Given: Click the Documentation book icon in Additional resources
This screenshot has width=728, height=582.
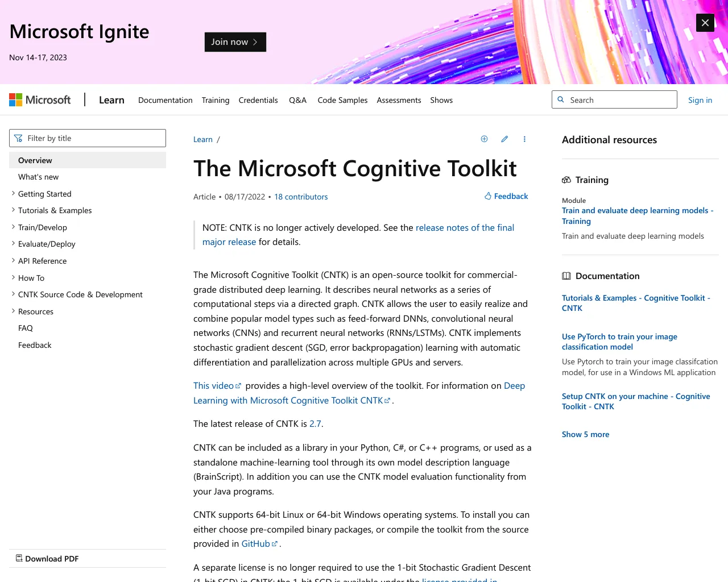Looking at the screenshot, I should tap(566, 276).
